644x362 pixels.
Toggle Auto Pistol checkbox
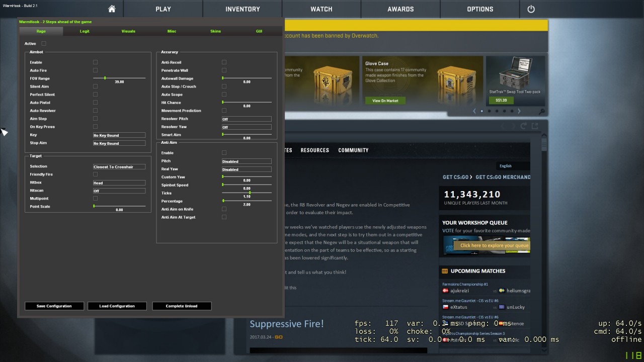(x=95, y=103)
